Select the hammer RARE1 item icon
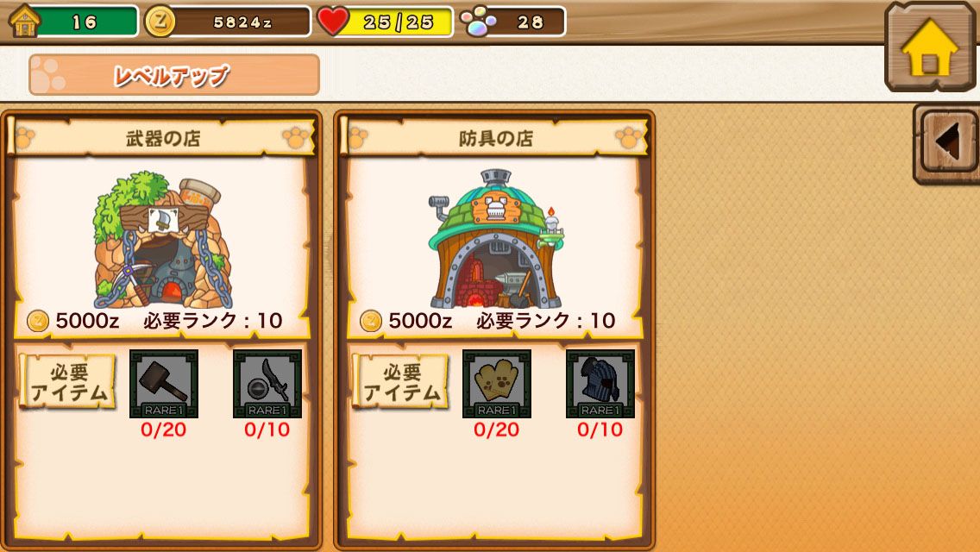 click(164, 383)
